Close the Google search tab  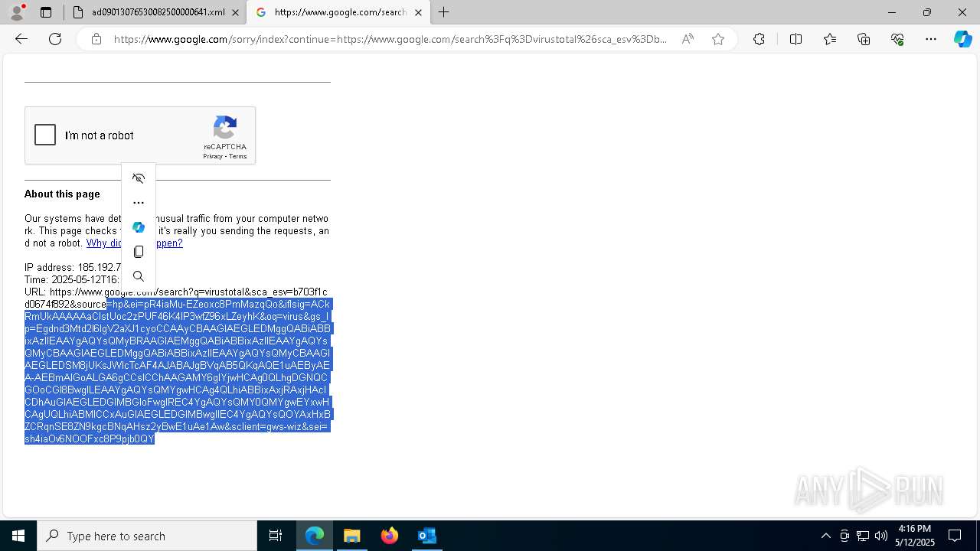click(418, 12)
